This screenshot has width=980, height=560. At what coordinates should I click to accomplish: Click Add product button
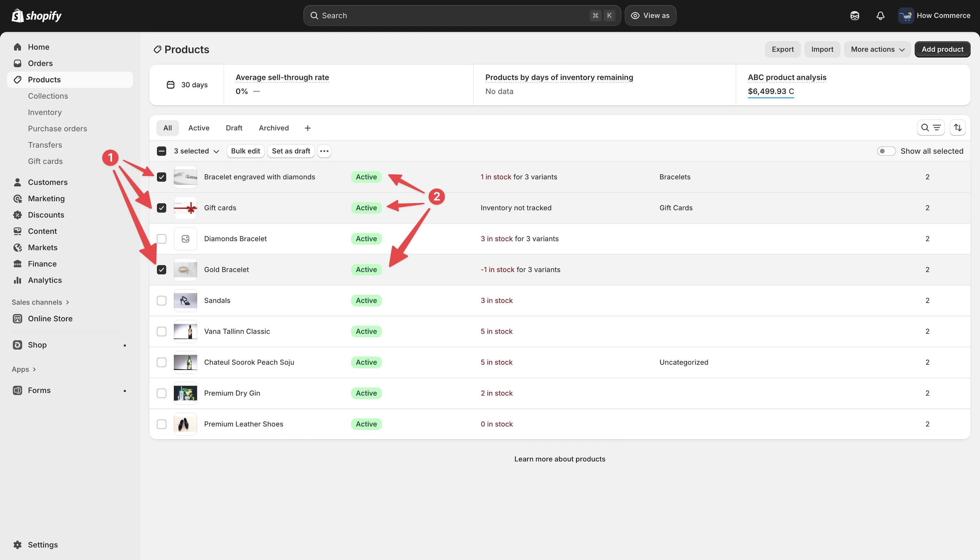942,49
